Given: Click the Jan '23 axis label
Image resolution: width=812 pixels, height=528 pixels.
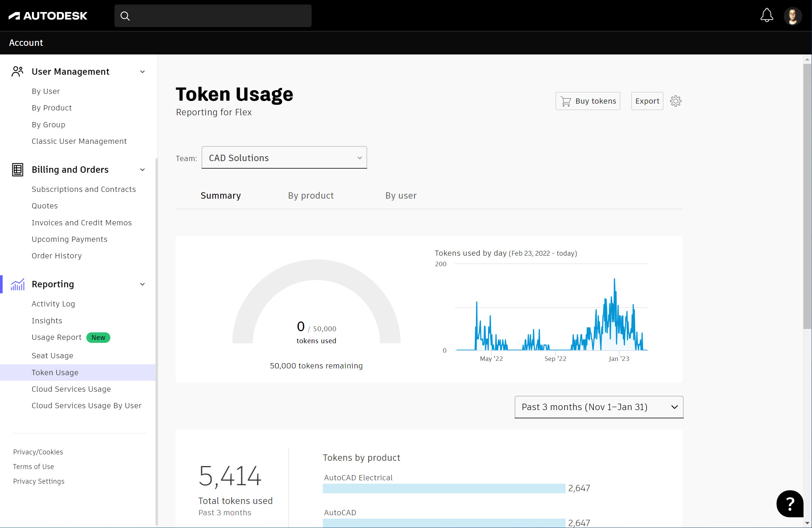Looking at the screenshot, I should point(619,359).
